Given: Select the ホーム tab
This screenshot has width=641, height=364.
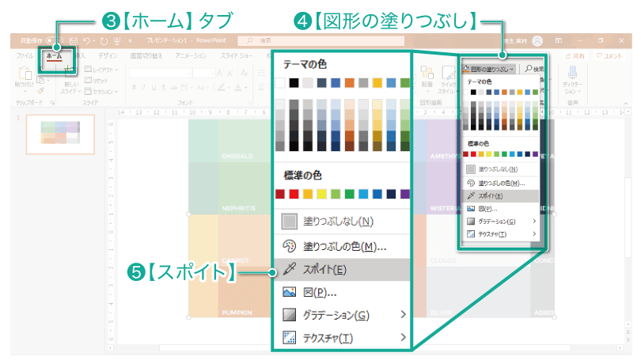Looking at the screenshot, I should tap(54, 56).
